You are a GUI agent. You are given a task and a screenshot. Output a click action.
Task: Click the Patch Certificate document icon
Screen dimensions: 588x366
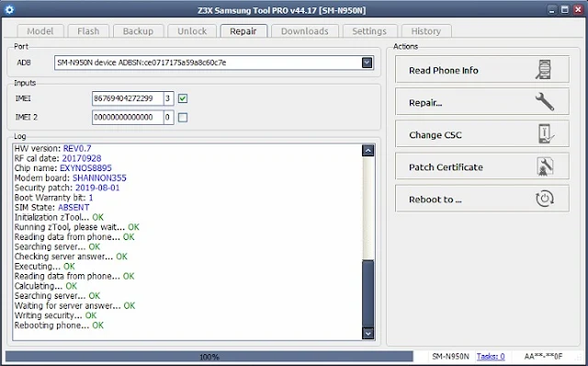pyautogui.click(x=545, y=166)
